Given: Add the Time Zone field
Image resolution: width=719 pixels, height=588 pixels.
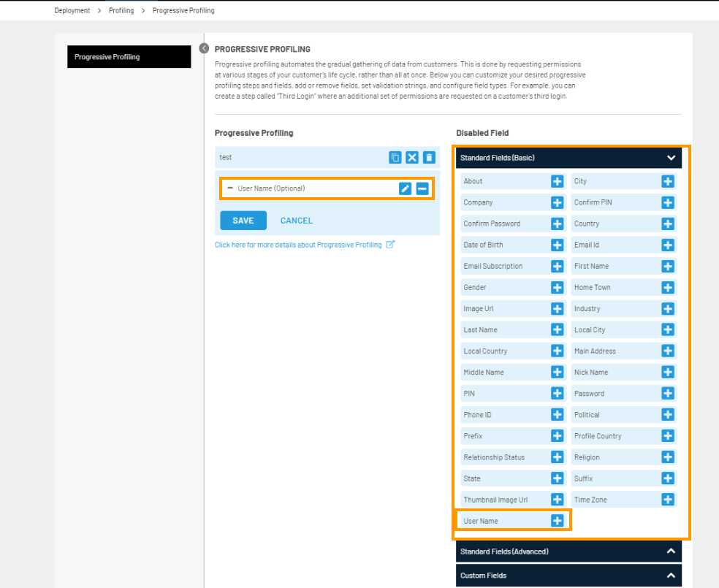Looking at the screenshot, I should point(668,500).
